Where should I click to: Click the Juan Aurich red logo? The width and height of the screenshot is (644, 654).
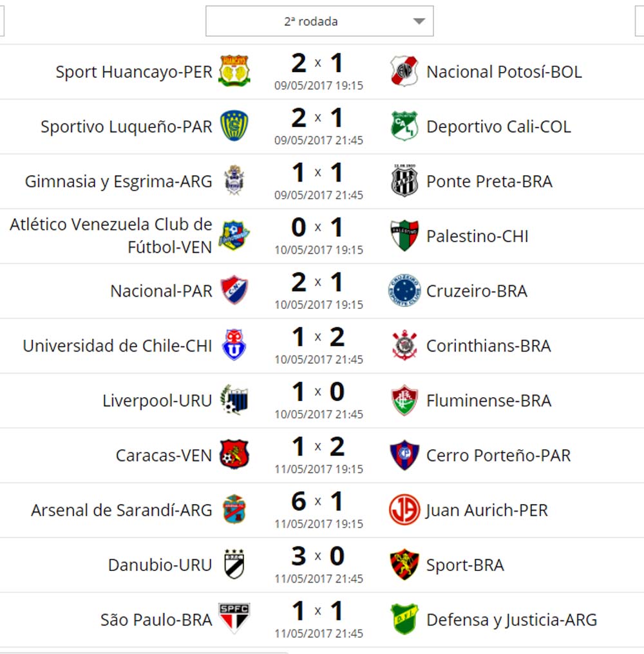(404, 510)
